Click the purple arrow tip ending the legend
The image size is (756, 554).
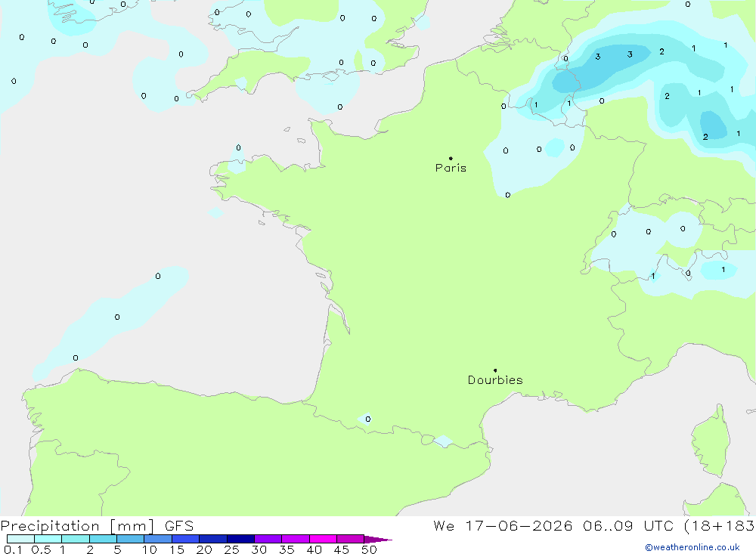point(378,540)
